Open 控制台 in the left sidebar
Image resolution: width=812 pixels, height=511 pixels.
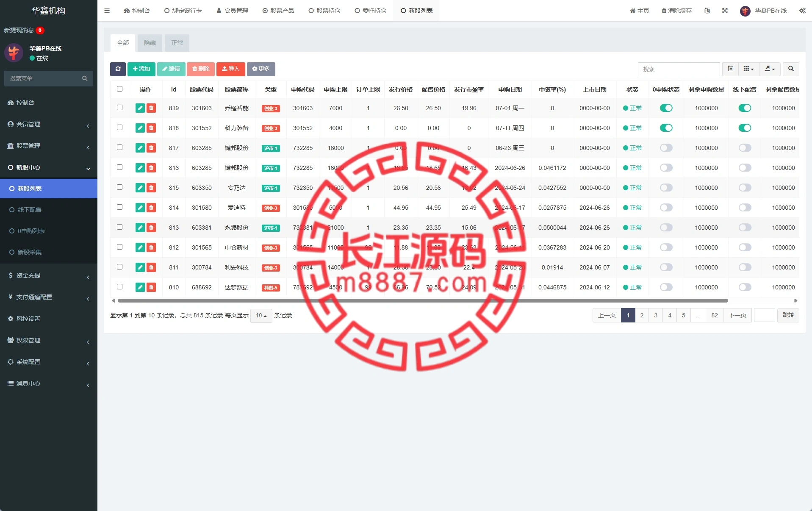coord(49,103)
